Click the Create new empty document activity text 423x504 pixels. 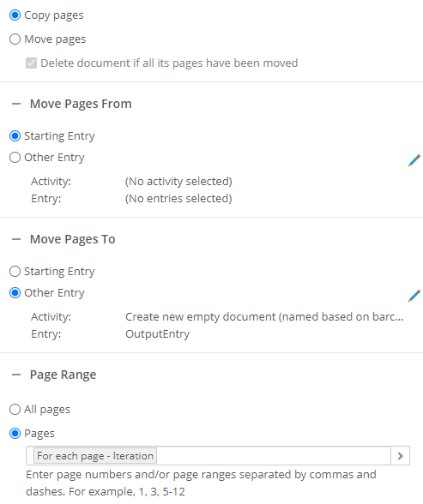264,317
